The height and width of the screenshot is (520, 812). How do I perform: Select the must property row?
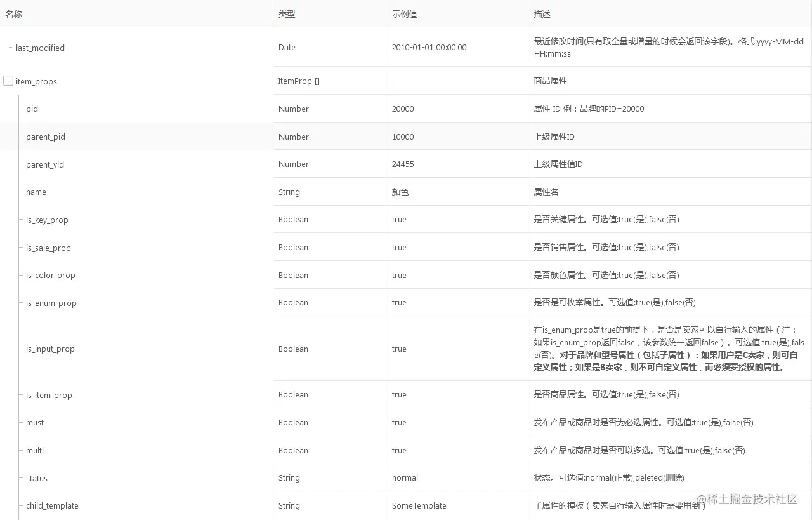[34, 422]
